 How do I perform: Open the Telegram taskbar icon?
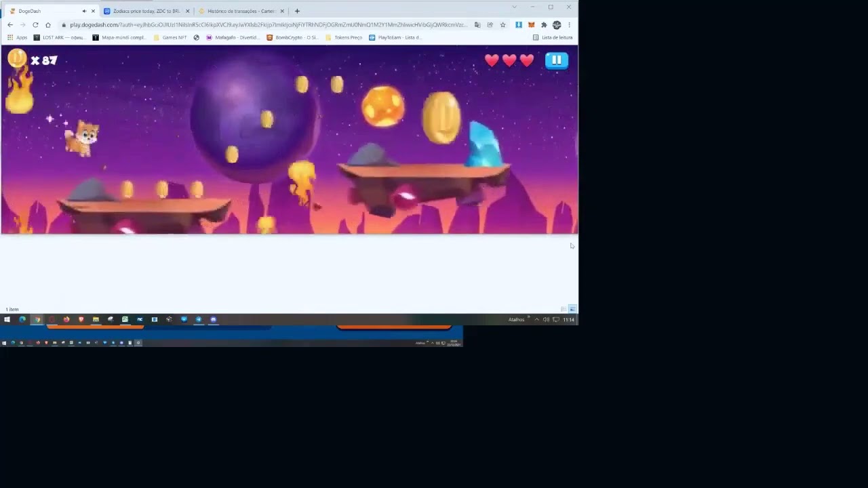pos(199,319)
